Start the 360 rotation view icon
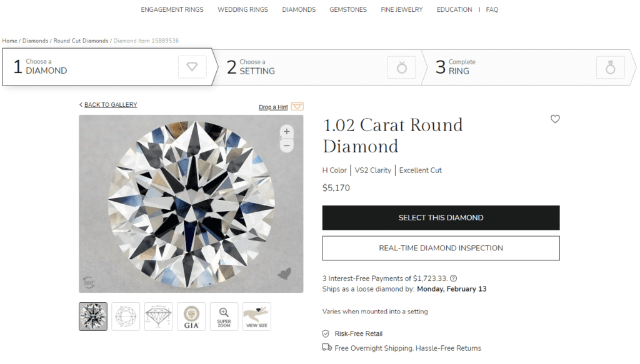This screenshot has height=364, width=640. (88, 282)
